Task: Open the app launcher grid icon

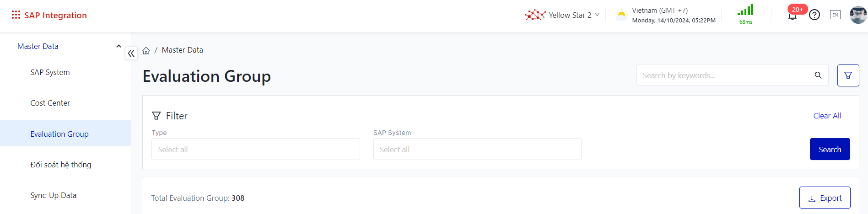Action: point(16,15)
